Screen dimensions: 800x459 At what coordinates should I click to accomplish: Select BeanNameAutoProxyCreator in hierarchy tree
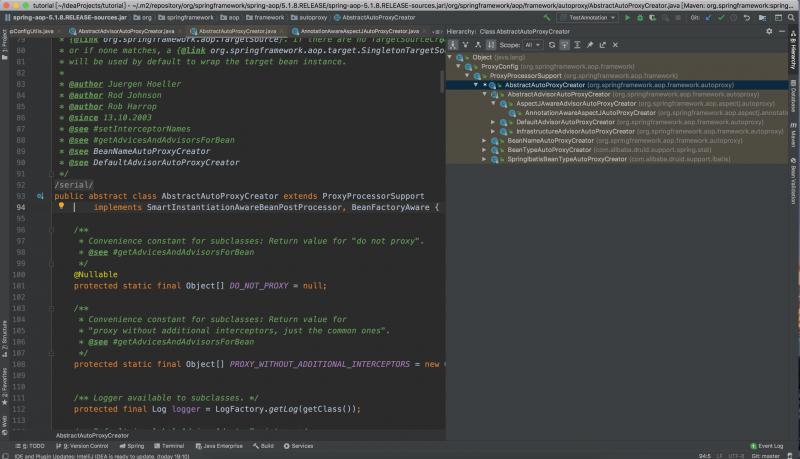click(x=550, y=140)
